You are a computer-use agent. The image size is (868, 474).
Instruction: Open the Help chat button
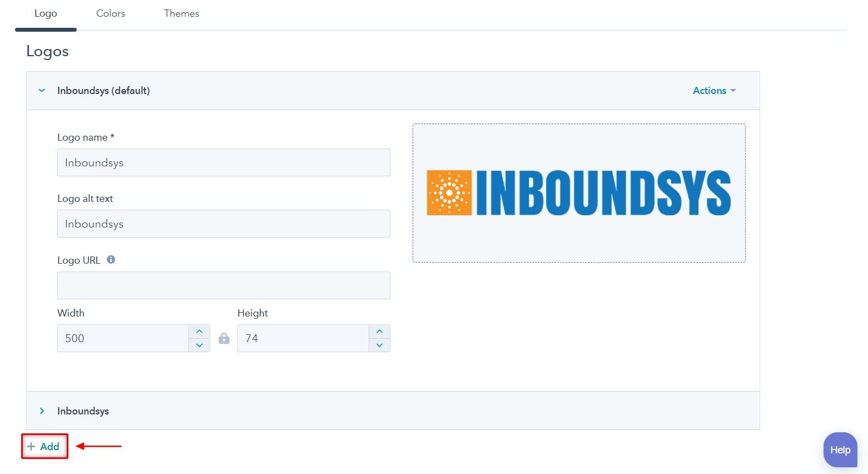(840, 450)
